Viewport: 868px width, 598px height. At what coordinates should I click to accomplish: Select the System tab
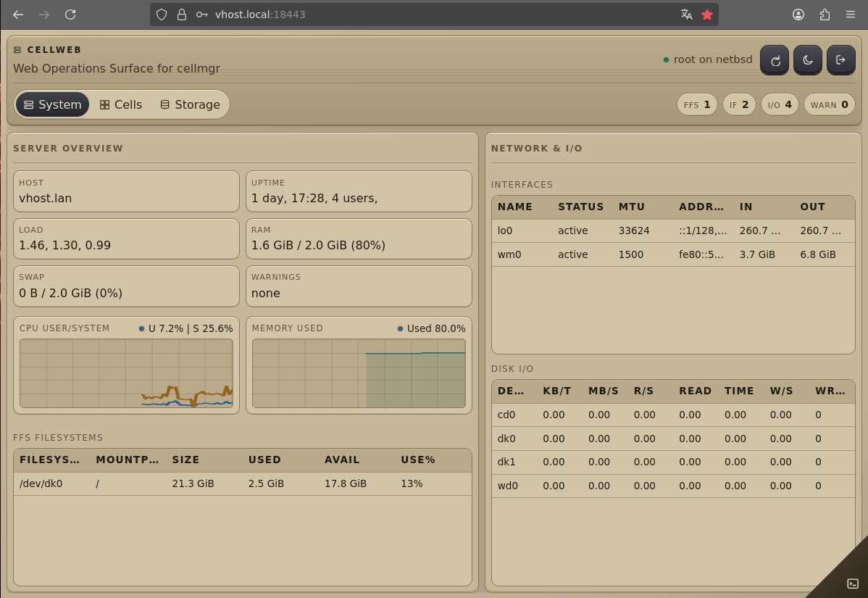pyautogui.click(x=52, y=104)
